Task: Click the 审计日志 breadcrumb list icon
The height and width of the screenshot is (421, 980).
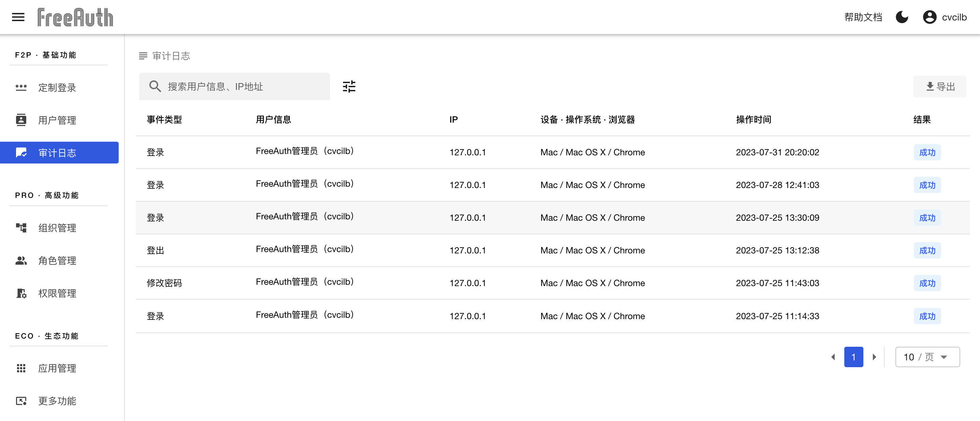Action: pyautogui.click(x=143, y=56)
